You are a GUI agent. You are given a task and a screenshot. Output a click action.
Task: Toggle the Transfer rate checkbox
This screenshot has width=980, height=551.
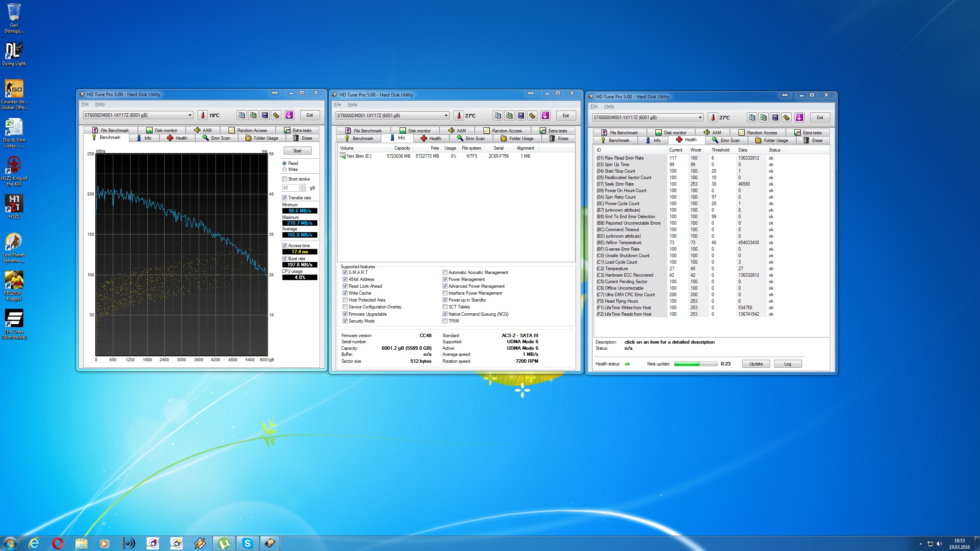tap(284, 198)
